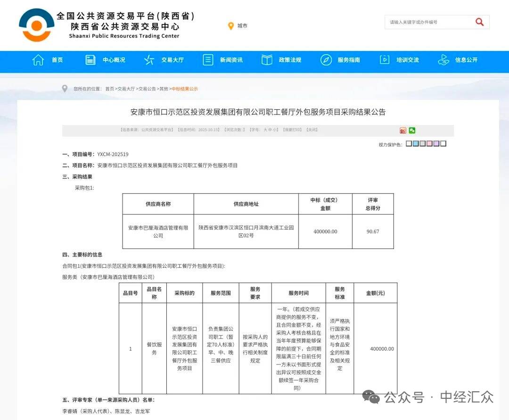
Task: Click the red magnifier search icon
Action: tap(479, 22)
